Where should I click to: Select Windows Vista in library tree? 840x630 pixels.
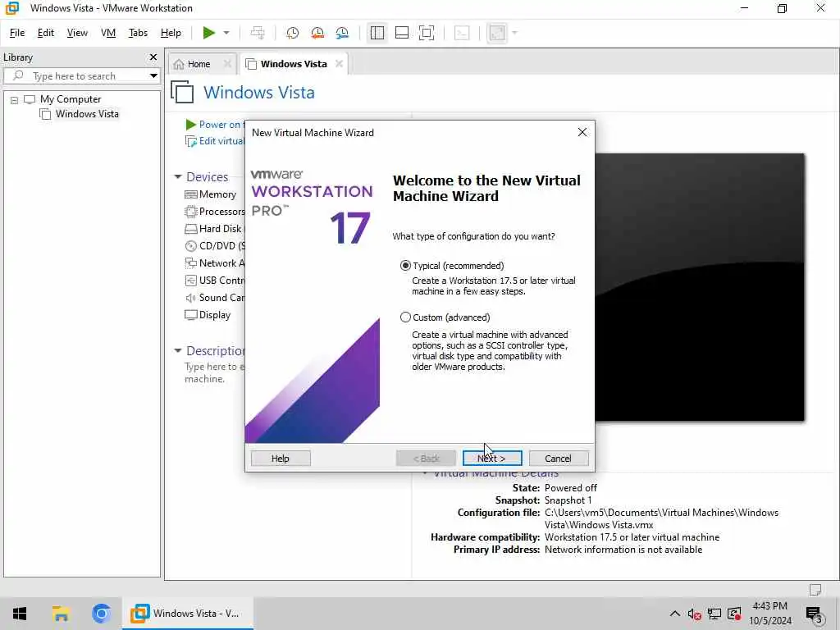[x=87, y=114]
